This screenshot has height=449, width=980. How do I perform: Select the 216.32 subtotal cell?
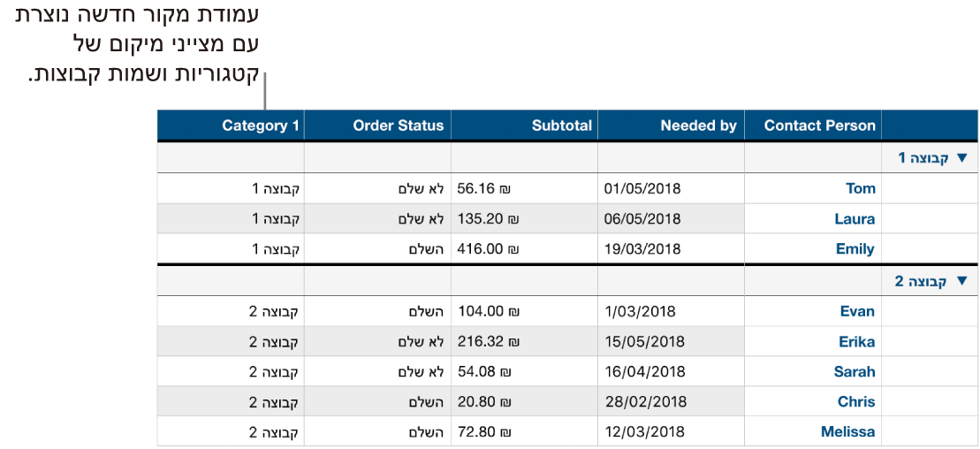[x=489, y=342]
